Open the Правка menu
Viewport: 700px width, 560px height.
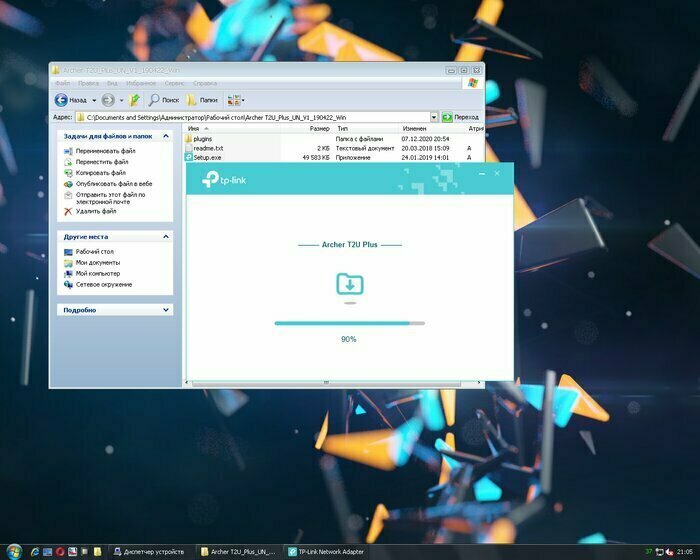coord(88,83)
